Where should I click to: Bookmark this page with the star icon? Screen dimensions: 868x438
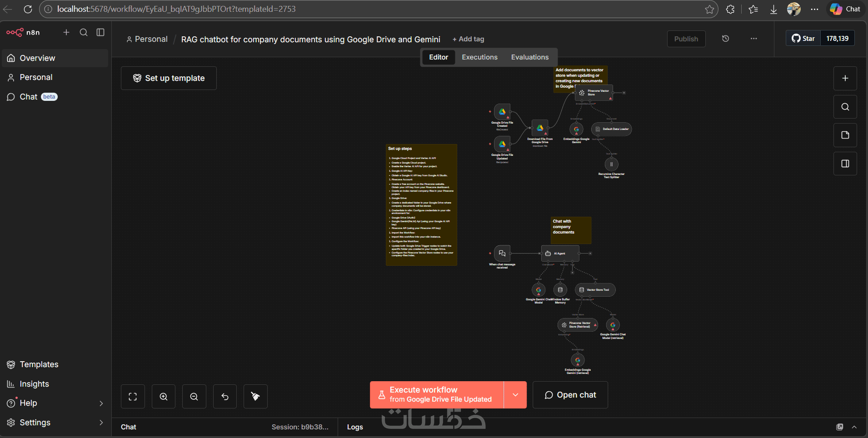pyautogui.click(x=709, y=9)
